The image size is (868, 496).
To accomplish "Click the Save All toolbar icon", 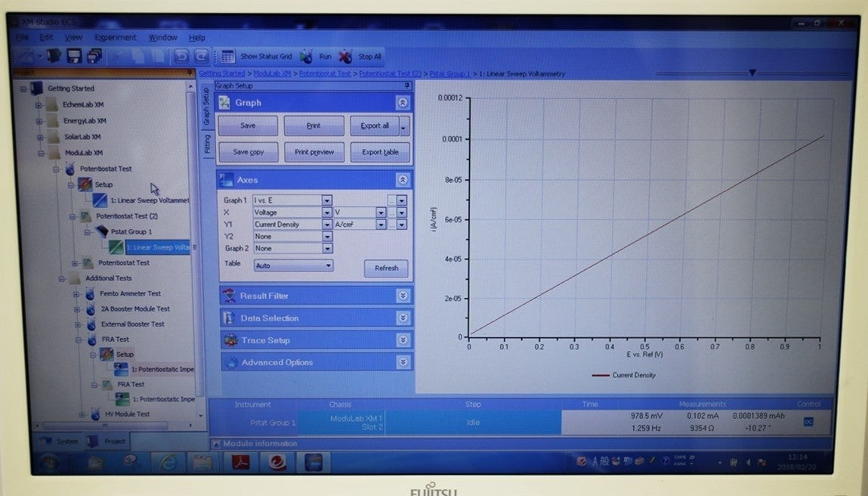I will [94, 56].
